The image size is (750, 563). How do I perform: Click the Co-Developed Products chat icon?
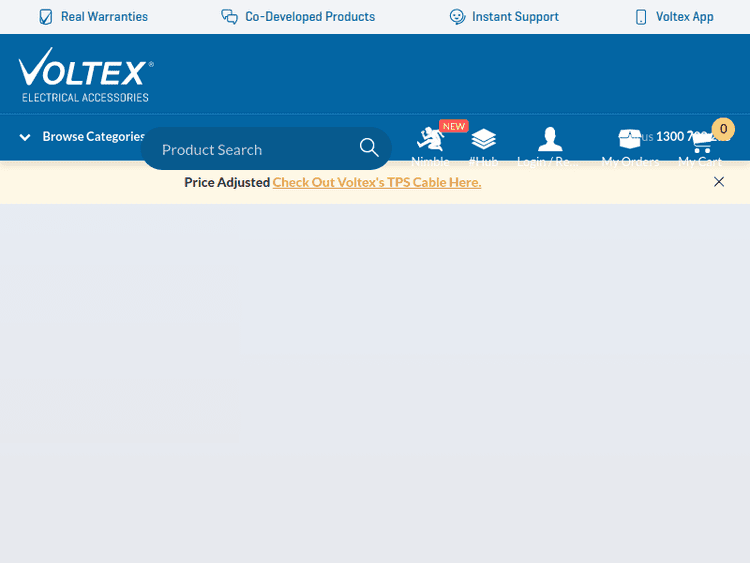click(x=229, y=17)
